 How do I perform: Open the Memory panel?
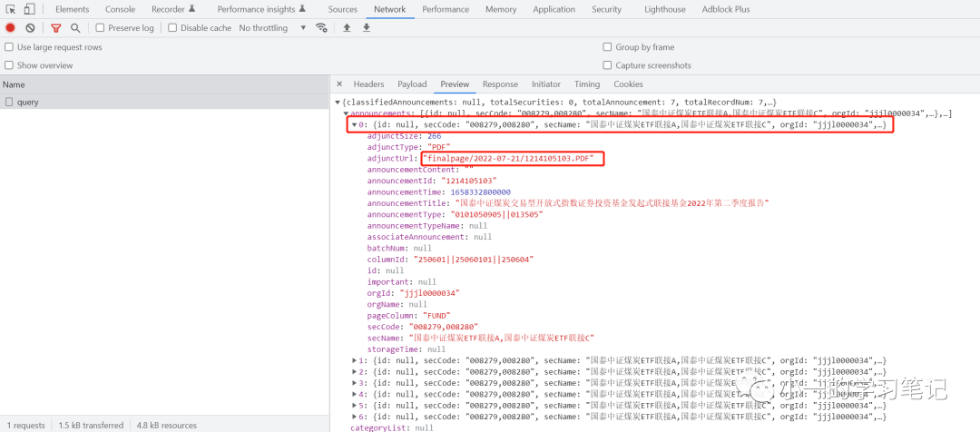pyautogui.click(x=501, y=9)
